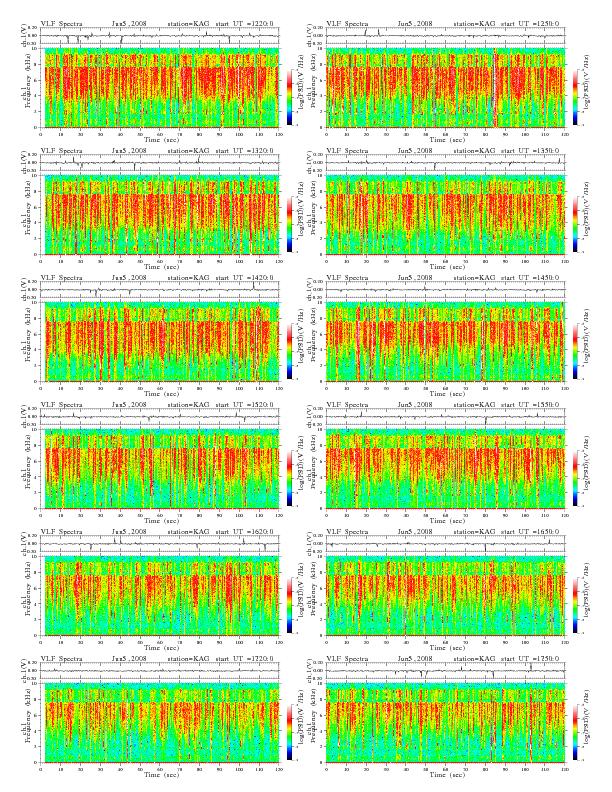Viewport: 612px width, 792px height.
Task: Click the spectrogram for start UT 1720:0
Action: tap(160, 723)
